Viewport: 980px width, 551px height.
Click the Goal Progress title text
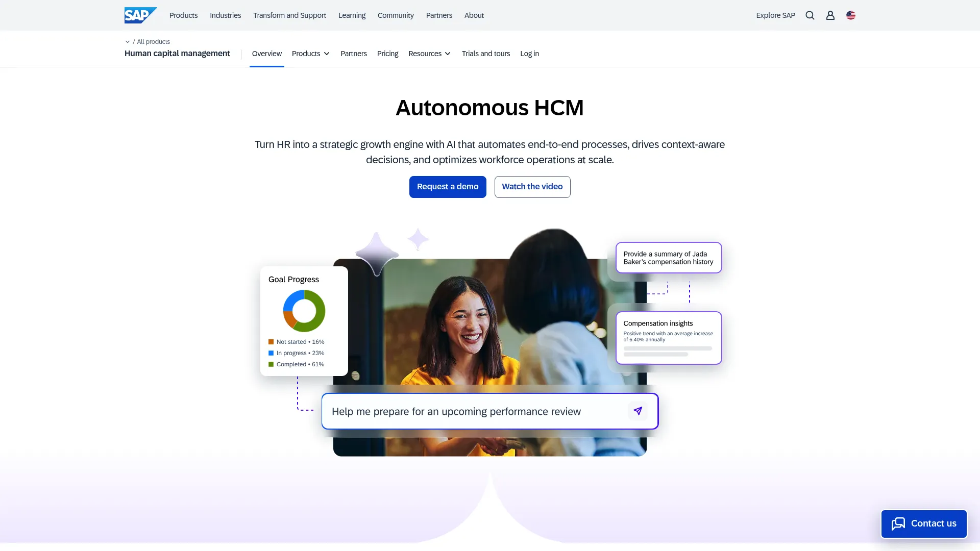293,280
